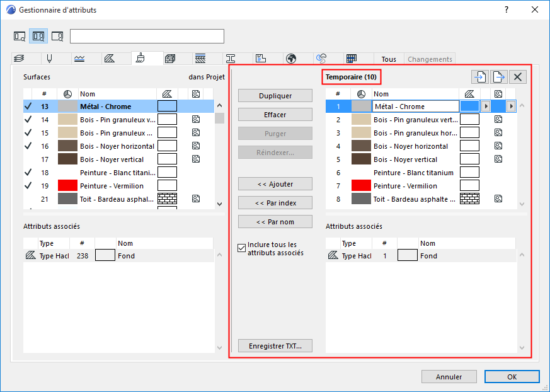This screenshot has width=550, height=392.
Task: Click the import attribute file icon
Action: [x=480, y=77]
